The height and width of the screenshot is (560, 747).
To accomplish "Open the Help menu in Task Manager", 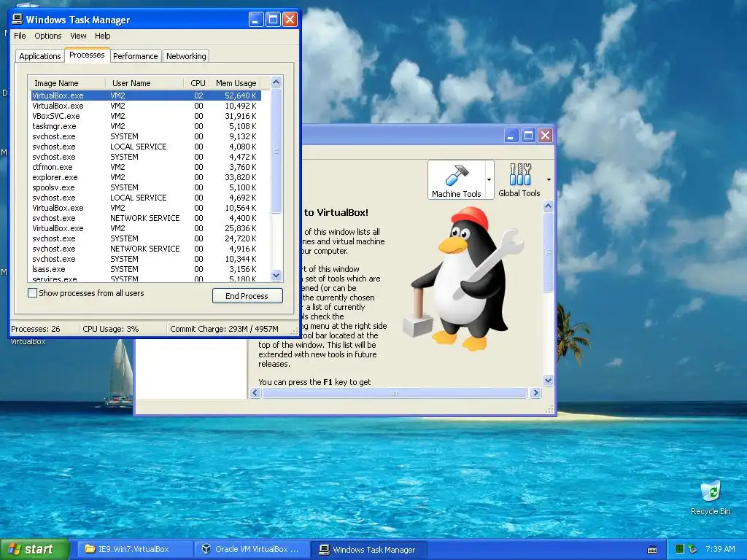I will click(x=102, y=36).
